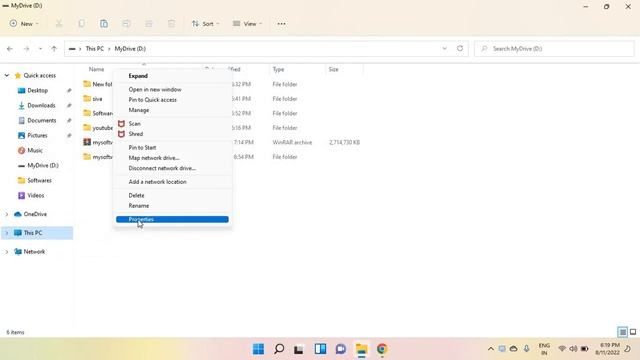Choose Add a network location
Viewport: 640px width, 360px height.
(x=172, y=182)
